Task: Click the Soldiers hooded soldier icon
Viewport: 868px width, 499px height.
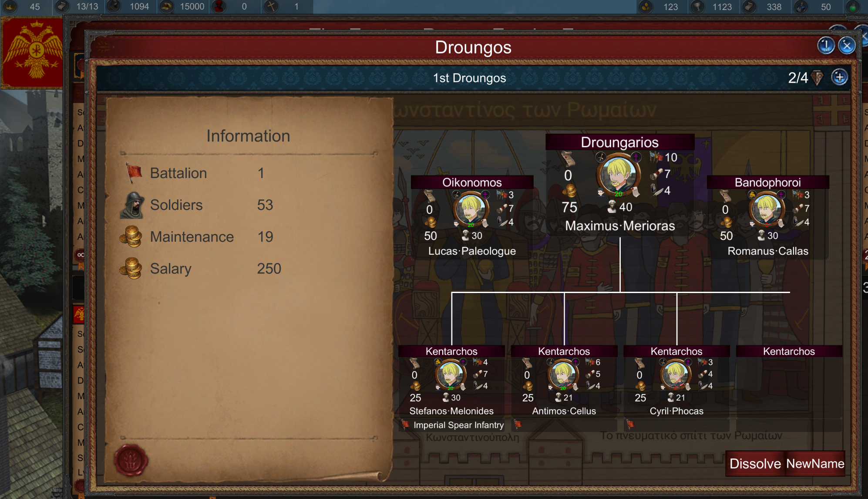Action: click(x=132, y=205)
